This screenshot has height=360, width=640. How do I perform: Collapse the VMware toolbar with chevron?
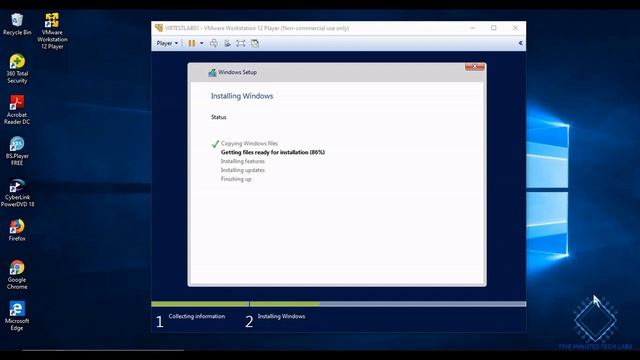(x=520, y=43)
